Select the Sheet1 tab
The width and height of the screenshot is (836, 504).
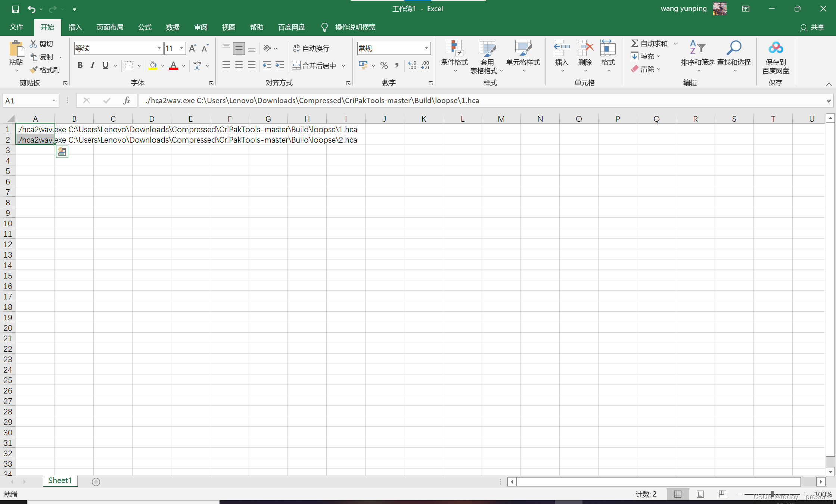point(60,480)
